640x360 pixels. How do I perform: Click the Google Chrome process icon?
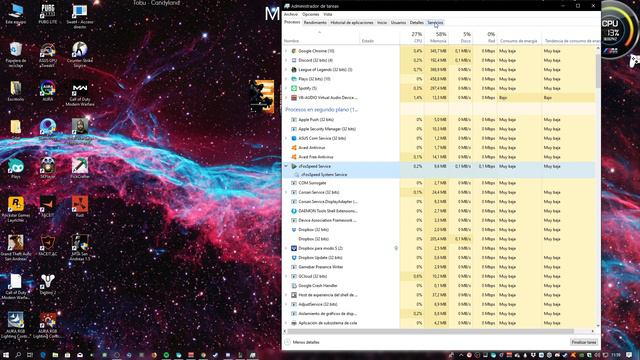point(293,51)
